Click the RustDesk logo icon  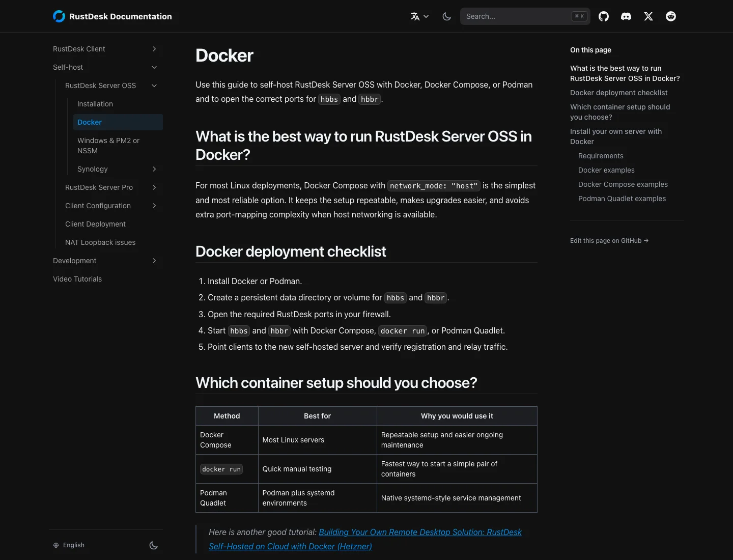coord(59,16)
